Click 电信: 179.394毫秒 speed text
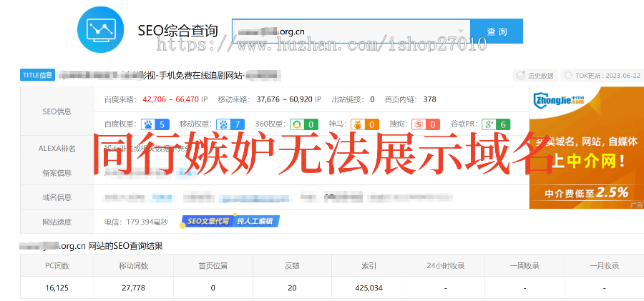The width and height of the screenshot is (644, 301). tap(137, 222)
